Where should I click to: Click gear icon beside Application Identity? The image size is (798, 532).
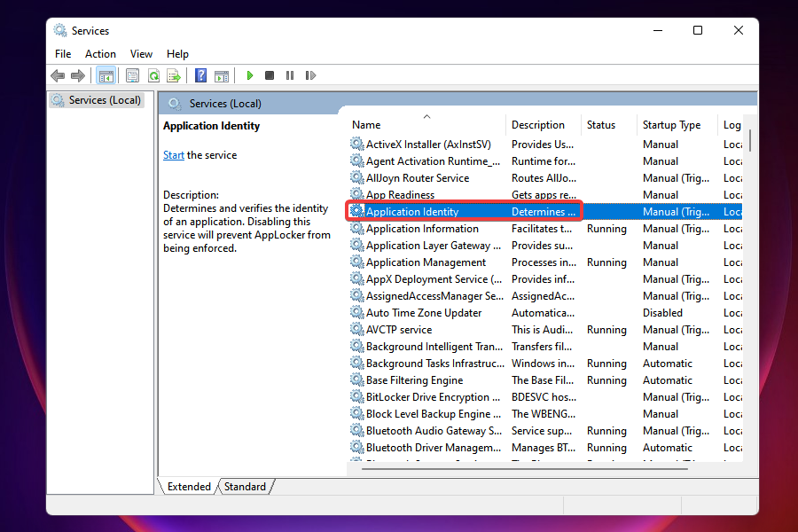click(x=356, y=211)
